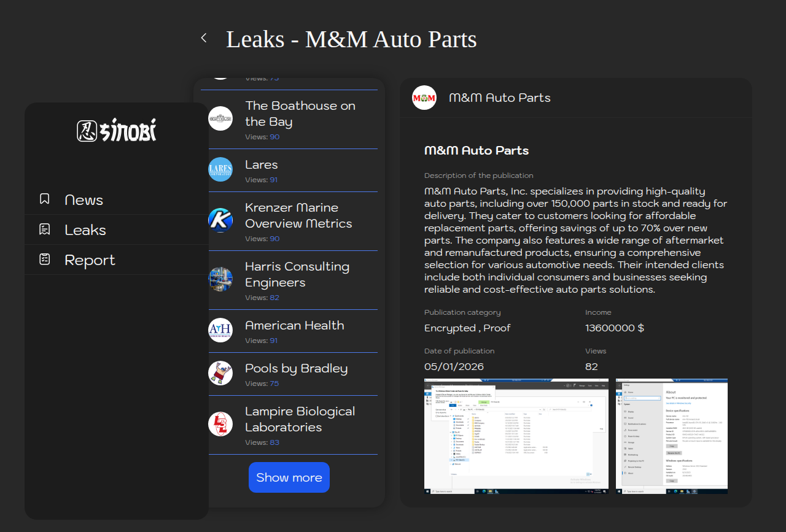Click the Pools by Bradley avatar
Viewport: 786px width, 532px height.
pyautogui.click(x=220, y=373)
